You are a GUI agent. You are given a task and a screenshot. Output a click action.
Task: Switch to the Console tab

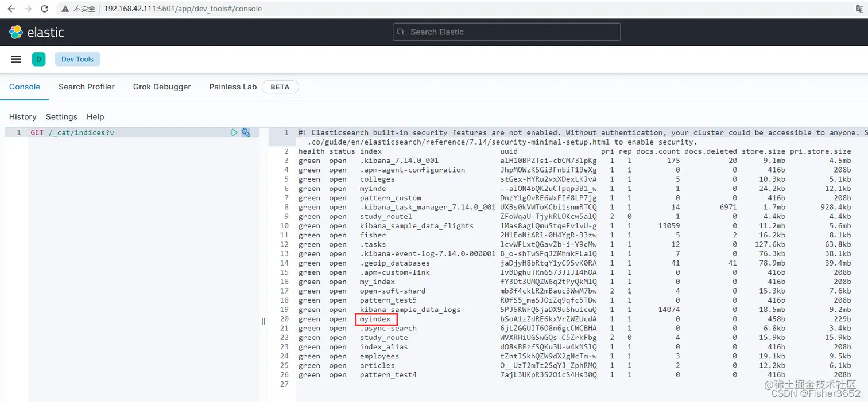[25, 87]
